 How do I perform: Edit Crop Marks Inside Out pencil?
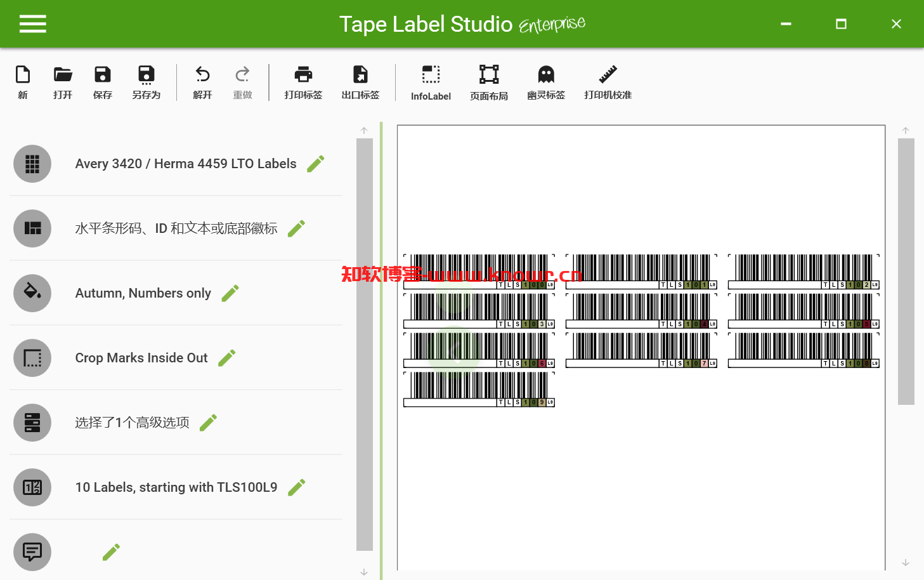click(x=227, y=358)
